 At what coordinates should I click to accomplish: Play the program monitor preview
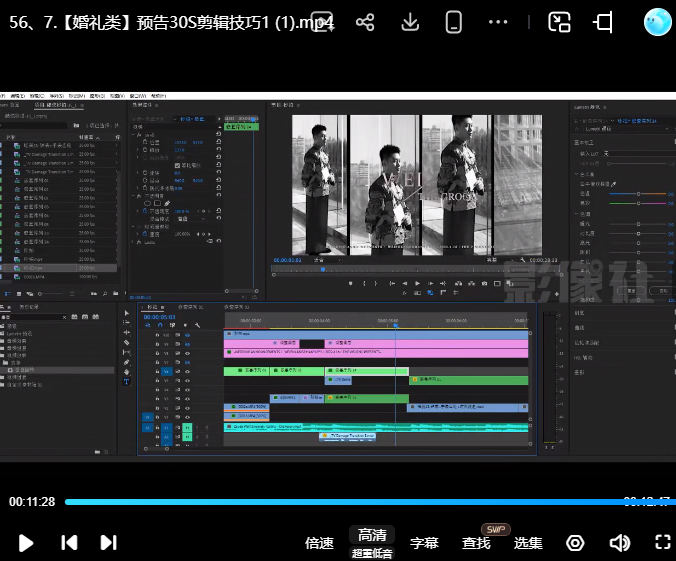click(417, 284)
